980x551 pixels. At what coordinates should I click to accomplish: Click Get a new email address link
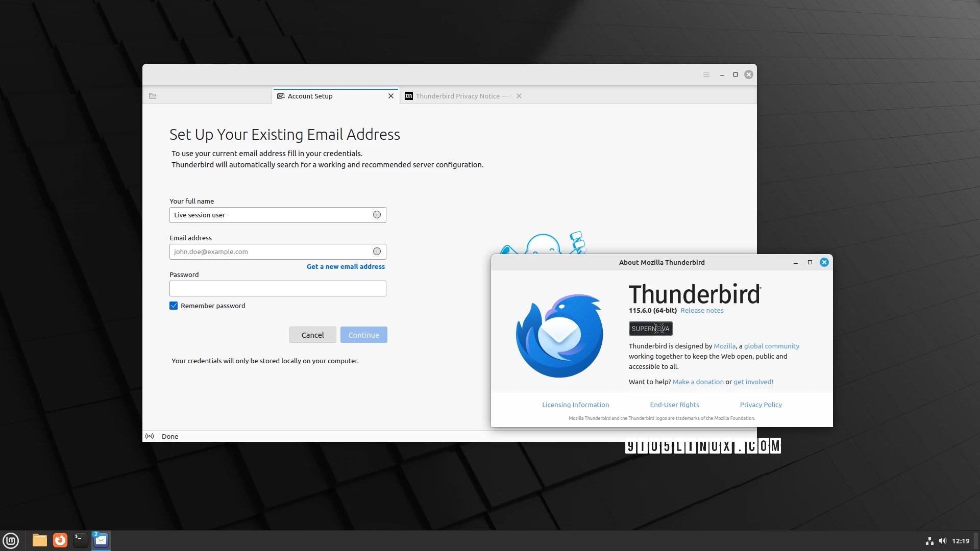coord(346,266)
